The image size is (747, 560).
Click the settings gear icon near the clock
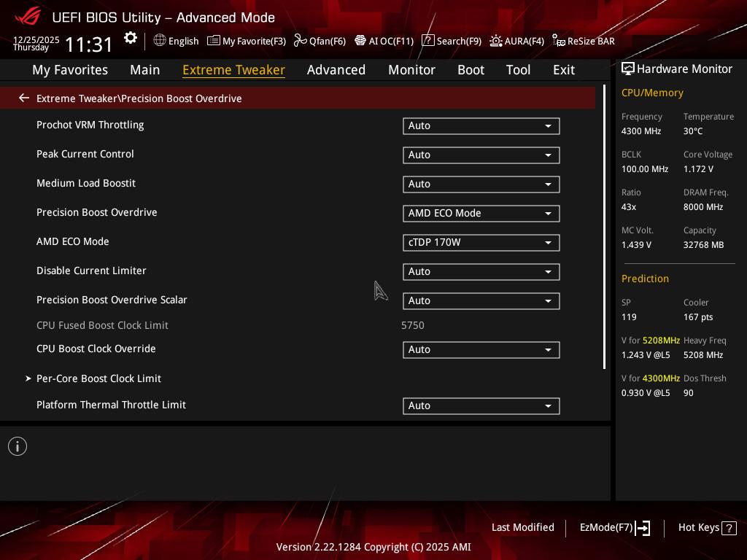point(131,39)
